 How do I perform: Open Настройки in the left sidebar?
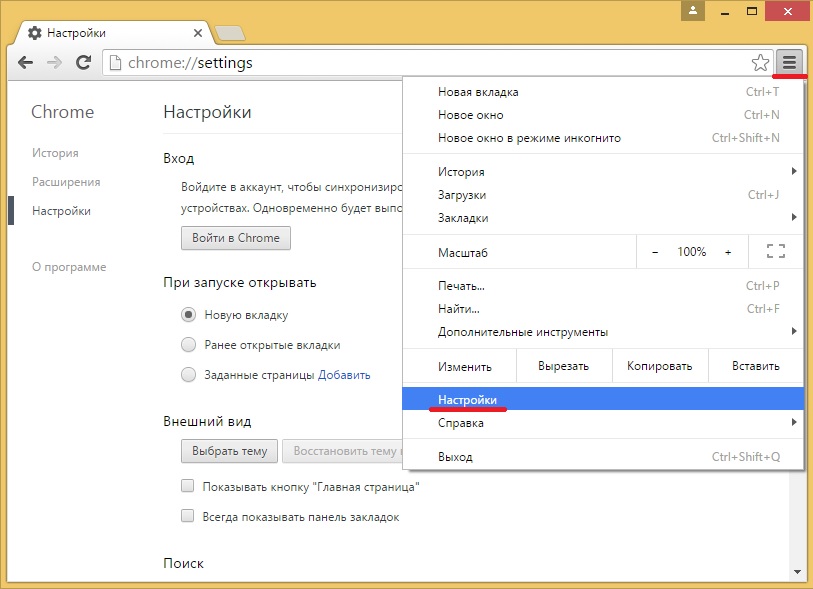61,211
